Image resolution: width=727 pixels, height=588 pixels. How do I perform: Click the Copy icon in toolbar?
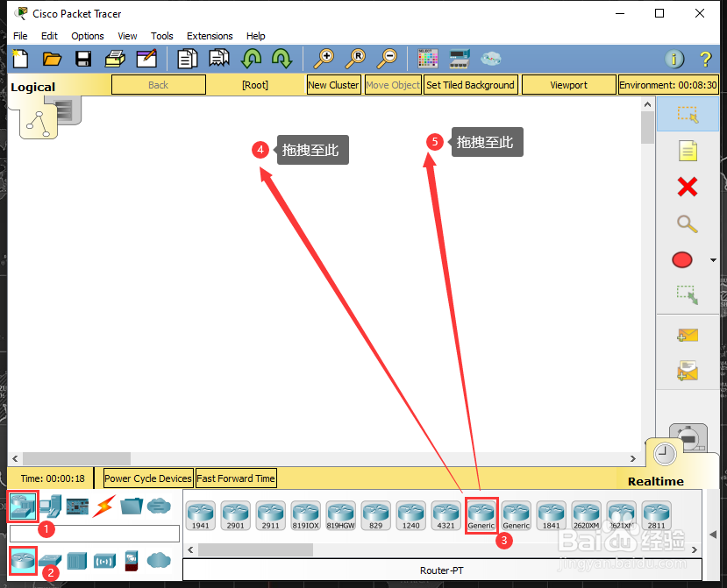click(x=188, y=59)
